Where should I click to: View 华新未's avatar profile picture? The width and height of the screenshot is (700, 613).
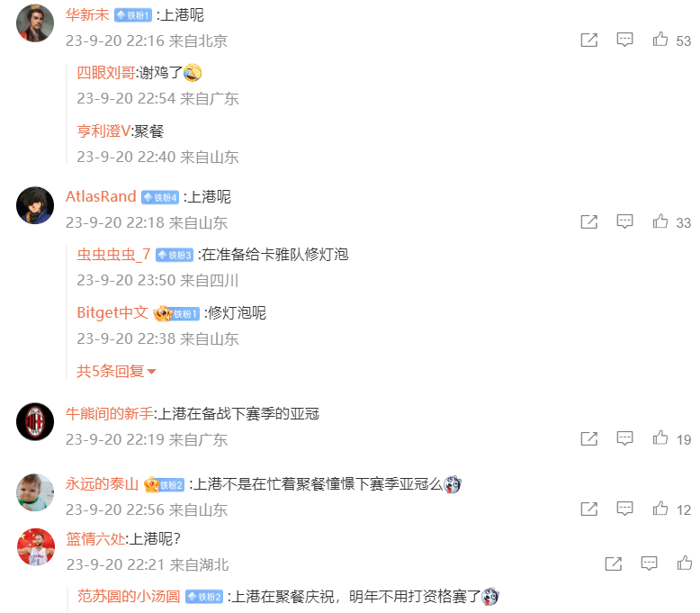tap(35, 23)
